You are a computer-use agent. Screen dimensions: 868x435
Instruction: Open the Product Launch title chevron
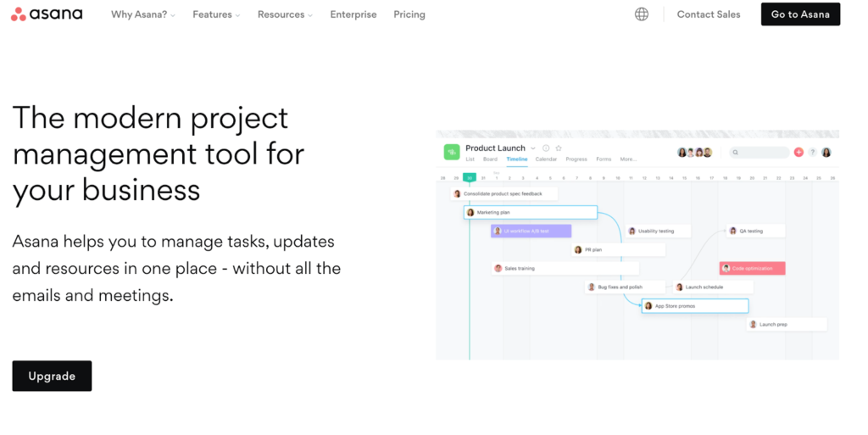533,148
